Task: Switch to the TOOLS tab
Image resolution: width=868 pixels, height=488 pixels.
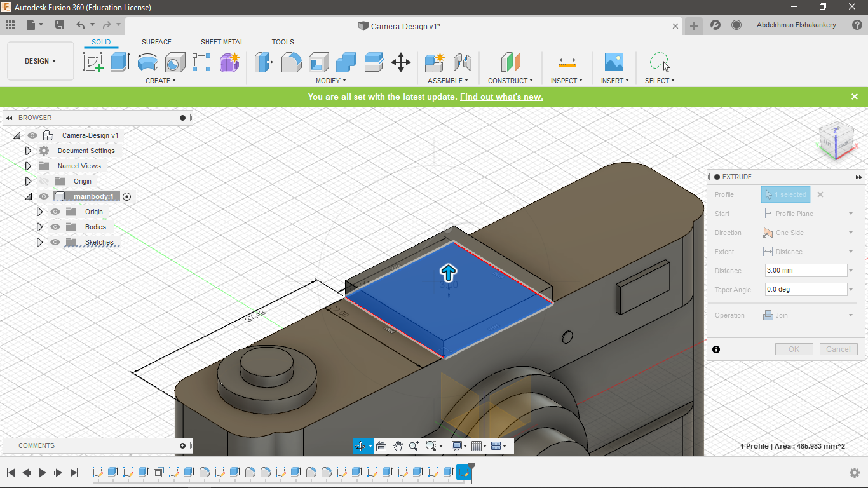Action: (x=283, y=42)
